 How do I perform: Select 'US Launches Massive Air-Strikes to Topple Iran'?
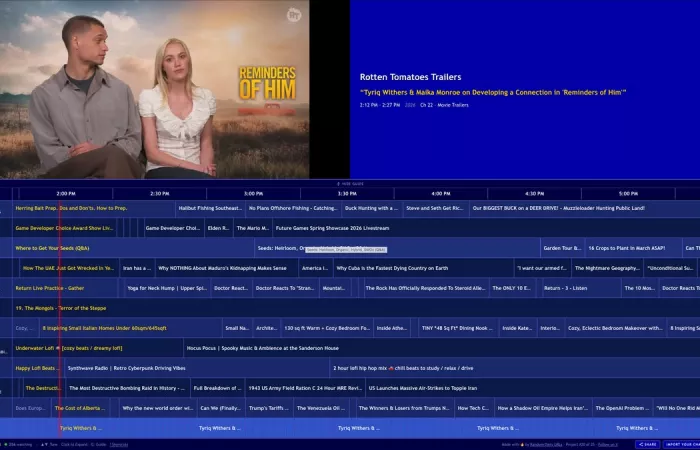pos(533,388)
